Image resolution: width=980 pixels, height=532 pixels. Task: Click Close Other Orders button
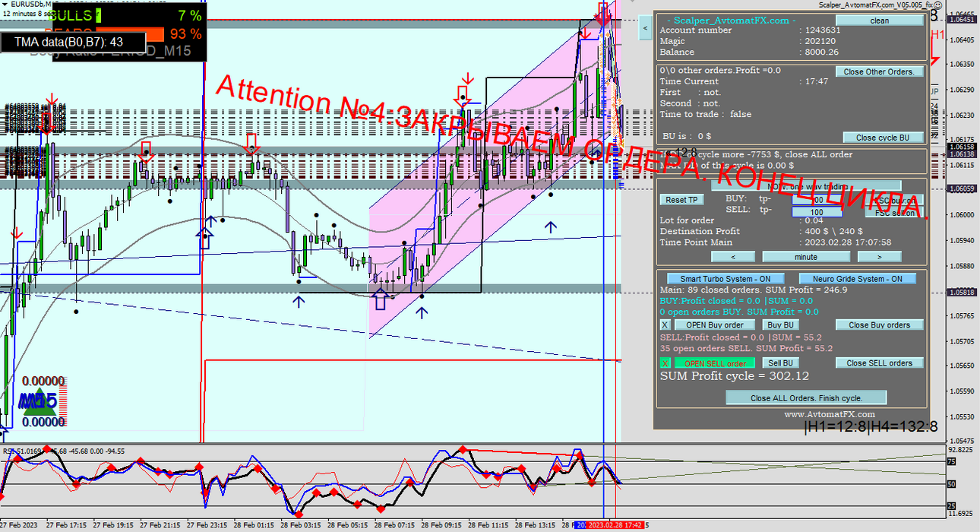pyautogui.click(x=880, y=71)
